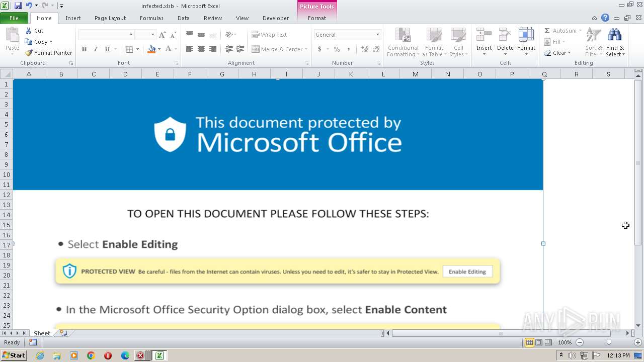Click the Comma Style icon
The height and width of the screenshot is (362, 644).
(348, 49)
